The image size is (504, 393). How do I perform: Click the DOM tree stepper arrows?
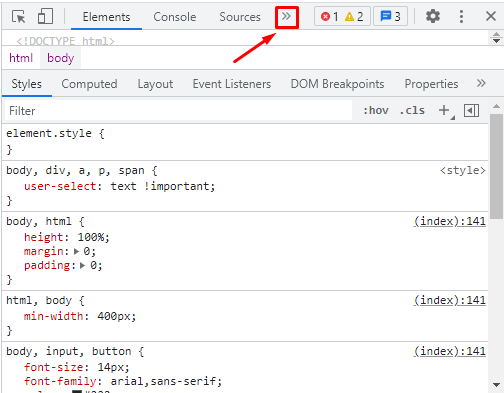point(496,38)
